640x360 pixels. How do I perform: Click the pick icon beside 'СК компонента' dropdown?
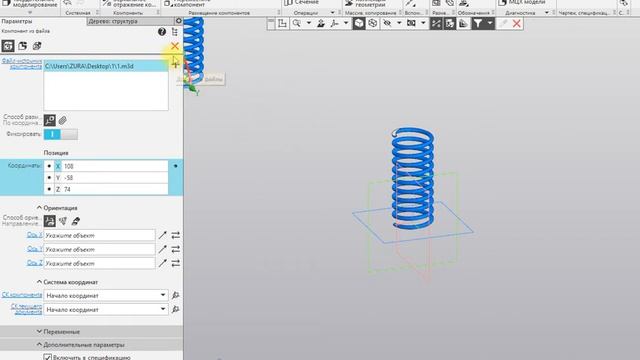176,295
